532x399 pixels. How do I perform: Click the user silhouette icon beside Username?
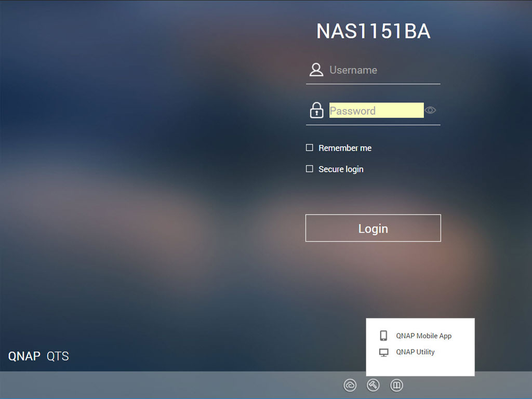click(316, 70)
